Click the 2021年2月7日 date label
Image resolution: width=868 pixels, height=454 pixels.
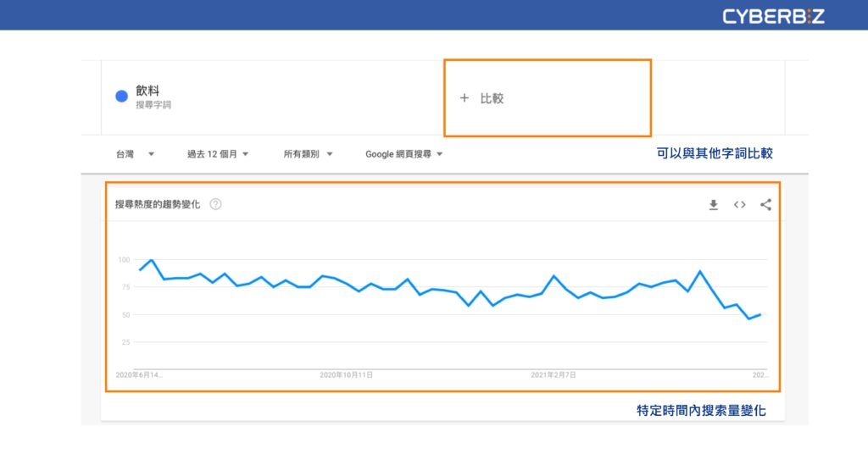point(553,374)
